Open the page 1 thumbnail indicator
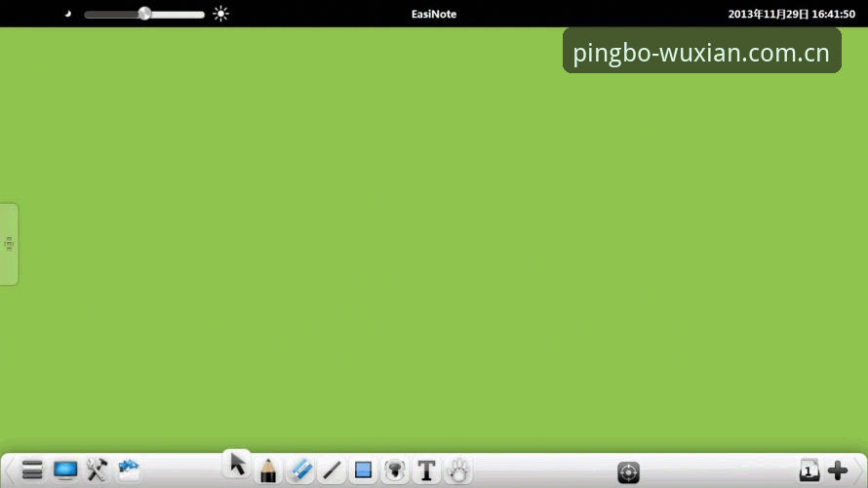 [x=809, y=470]
